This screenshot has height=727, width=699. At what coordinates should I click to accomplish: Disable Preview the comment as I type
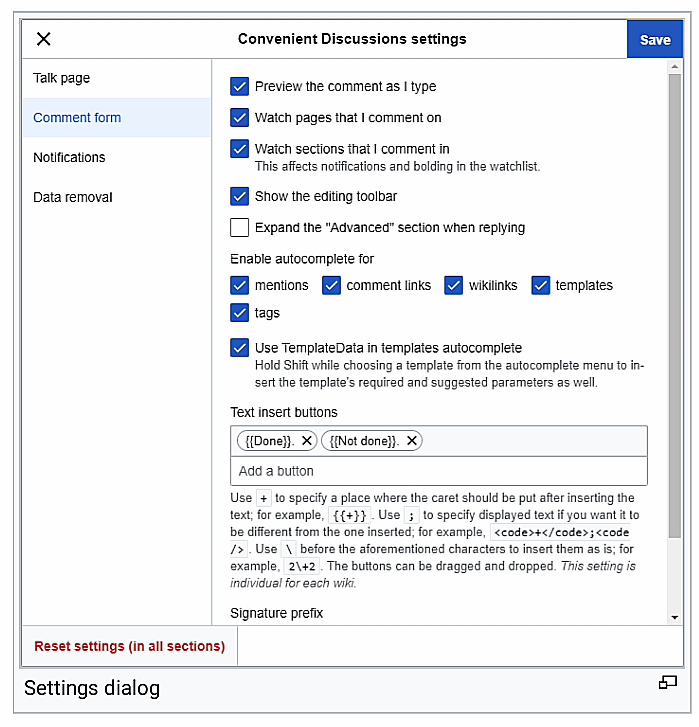tap(239, 87)
